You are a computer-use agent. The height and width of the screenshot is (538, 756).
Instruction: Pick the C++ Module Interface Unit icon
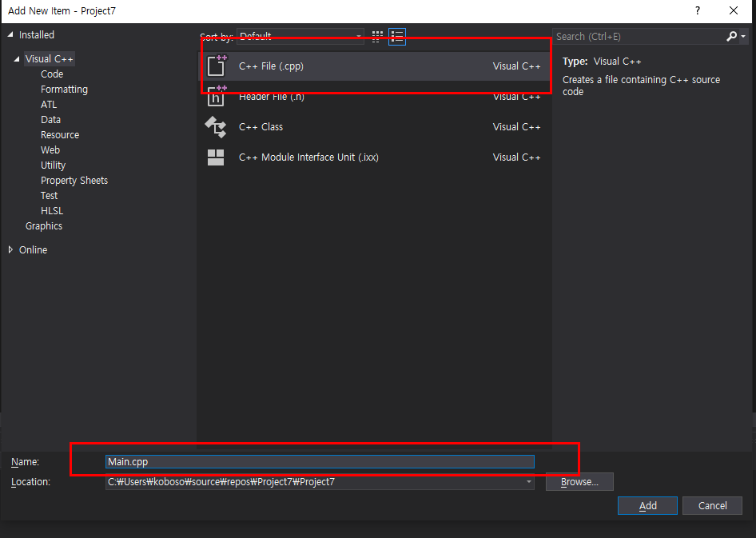tap(216, 157)
